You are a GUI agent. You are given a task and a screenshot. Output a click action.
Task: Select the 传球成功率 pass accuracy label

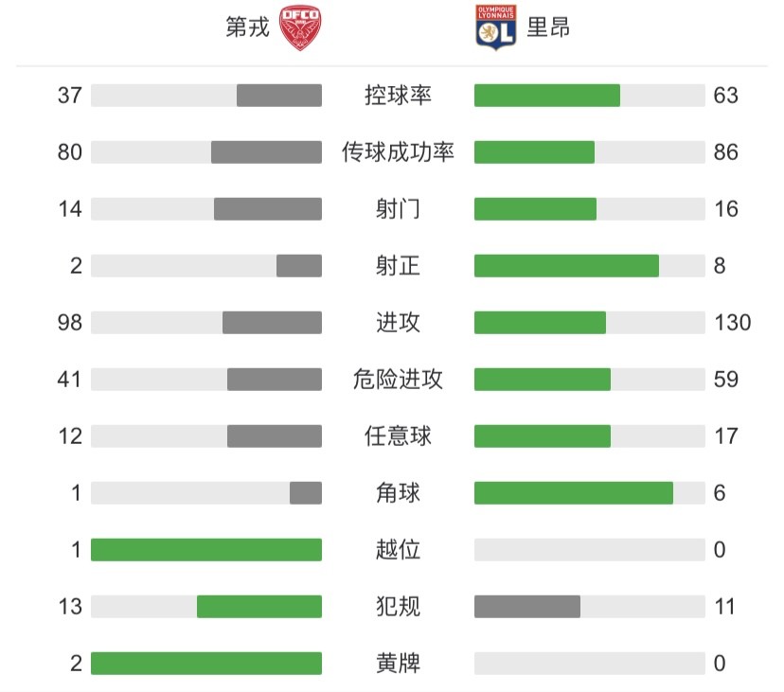pos(398,152)
